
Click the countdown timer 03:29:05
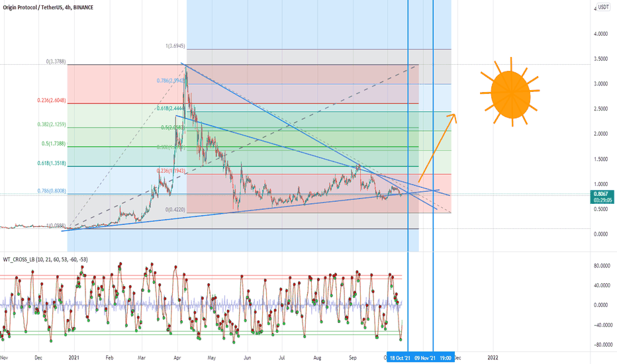(x=602, y=200)
